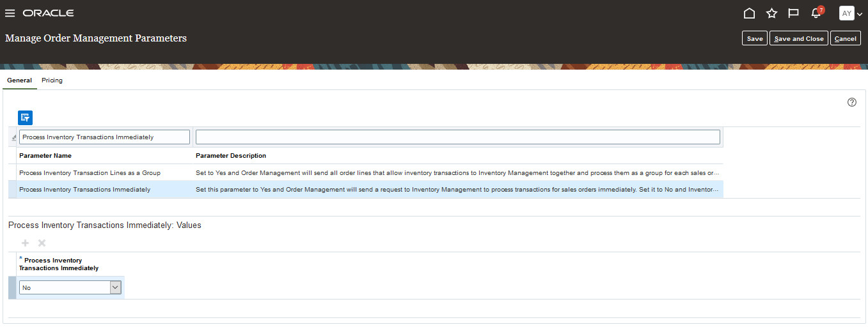The image size is (868, 327).
Task: Open the AY user account menu
Action: (x=850, y=13)
